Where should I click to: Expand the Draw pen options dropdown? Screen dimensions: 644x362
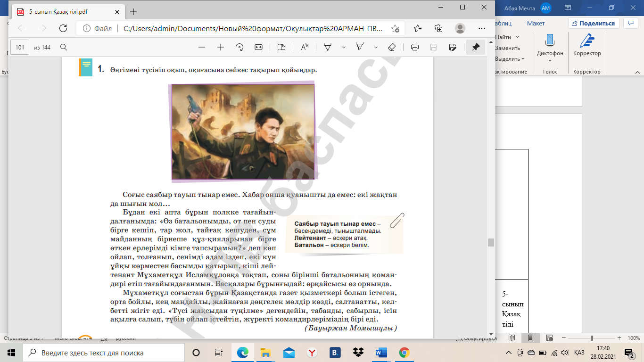tap(344, 47)
